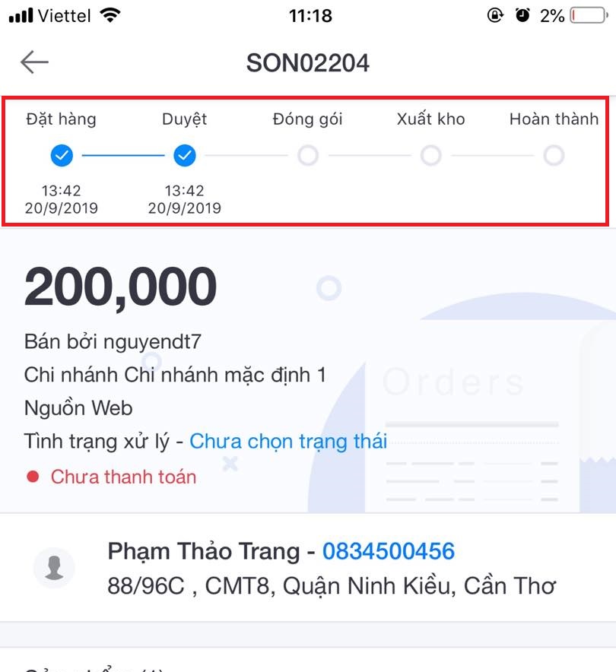Tap the progress line between Đặt hàng and Duyệt
Viewport: 616px width, 672px height.
click(x=123, y=155)
